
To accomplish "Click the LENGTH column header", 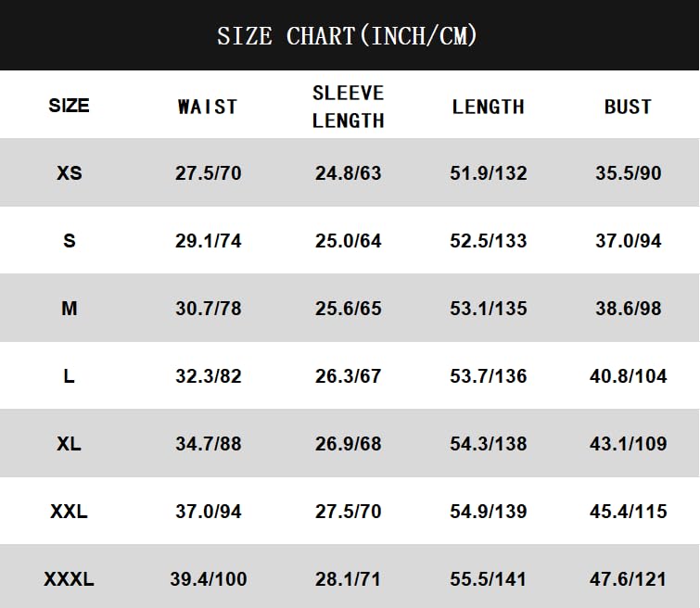I will 489,107.
